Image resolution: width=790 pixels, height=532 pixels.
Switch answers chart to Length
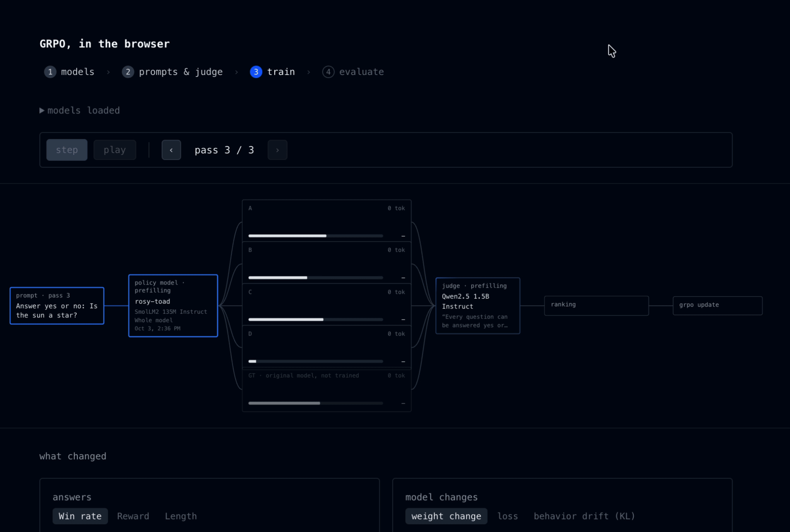pyautogui.click(x=181, y=516)
